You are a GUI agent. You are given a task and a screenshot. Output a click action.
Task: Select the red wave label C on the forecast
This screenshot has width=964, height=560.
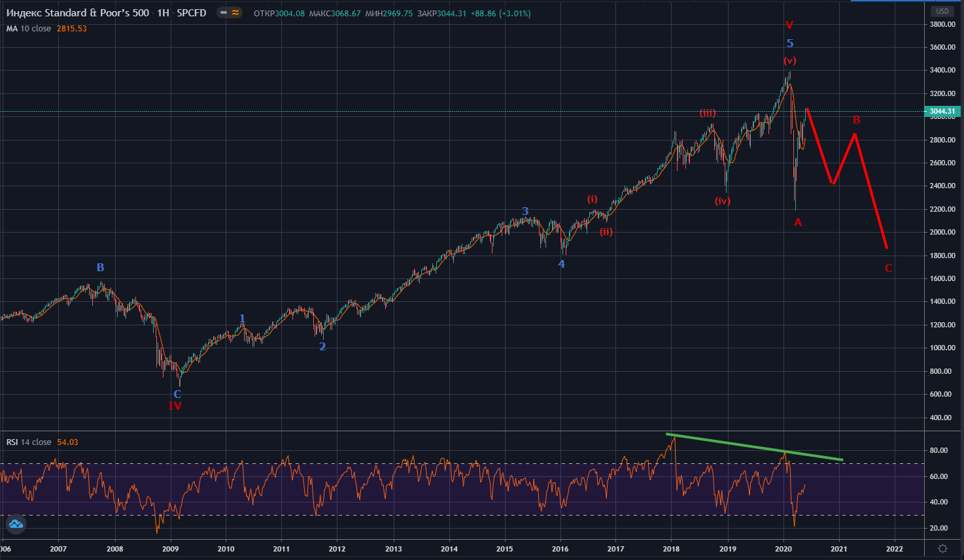click(888, 268)
